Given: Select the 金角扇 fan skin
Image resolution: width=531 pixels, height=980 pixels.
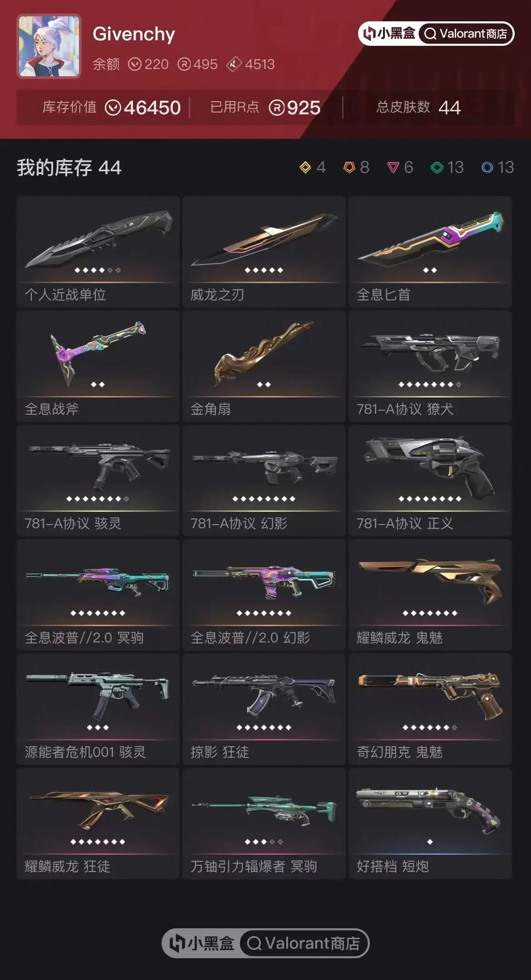Looking at the screenshot, I should [x=264, y=366].
